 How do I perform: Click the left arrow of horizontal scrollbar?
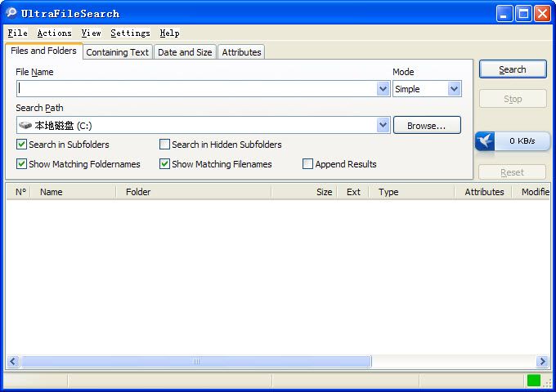[x=13, y=361]
